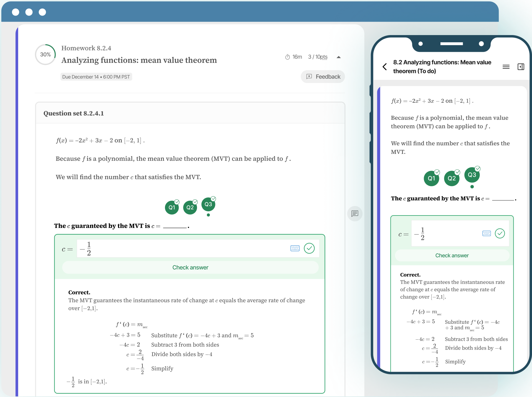Click the 30% progress circle

[45, 55]
